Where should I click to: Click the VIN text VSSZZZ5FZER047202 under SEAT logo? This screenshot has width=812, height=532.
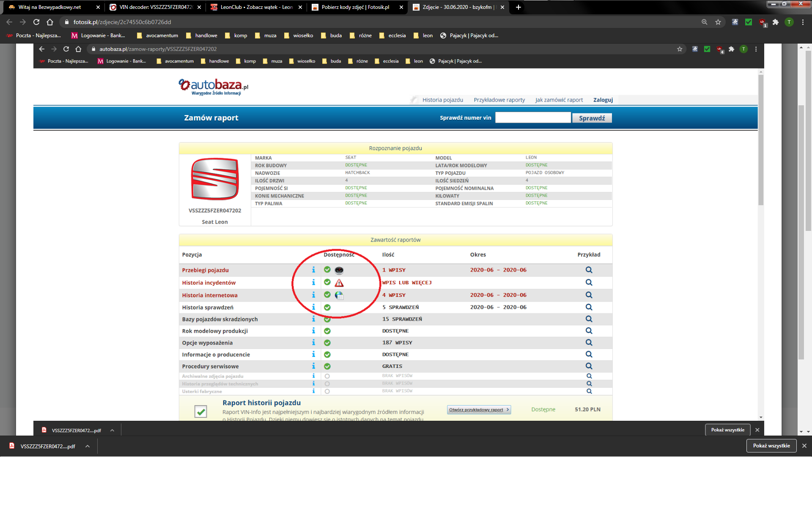tap(215, 211)
